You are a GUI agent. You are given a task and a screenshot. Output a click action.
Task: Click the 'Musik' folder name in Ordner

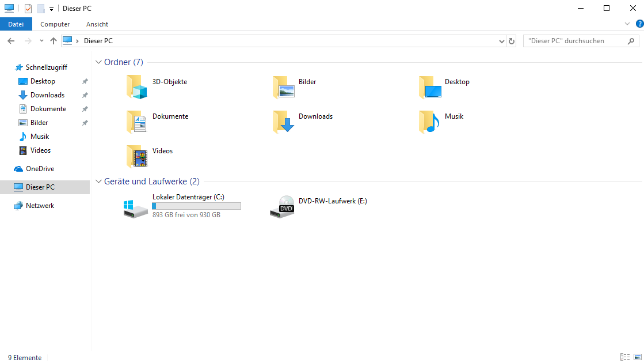click(x=454, y=116)
